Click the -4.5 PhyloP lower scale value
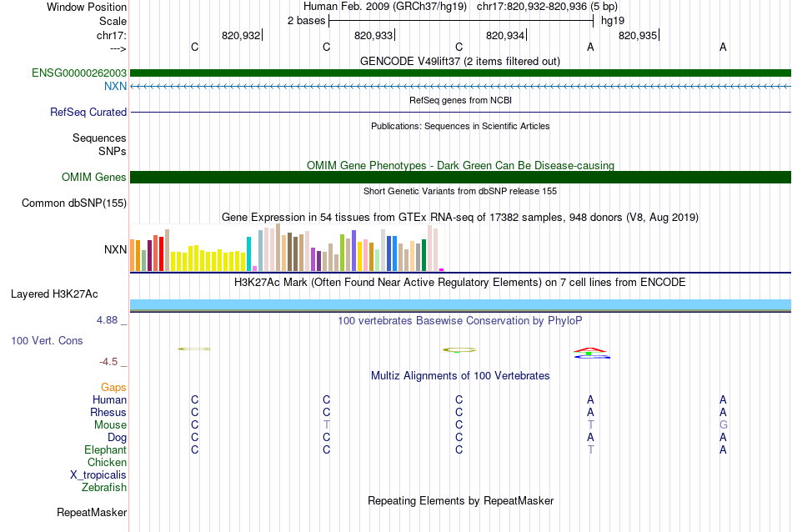The image size is (792, 532). tap(108, 362)
